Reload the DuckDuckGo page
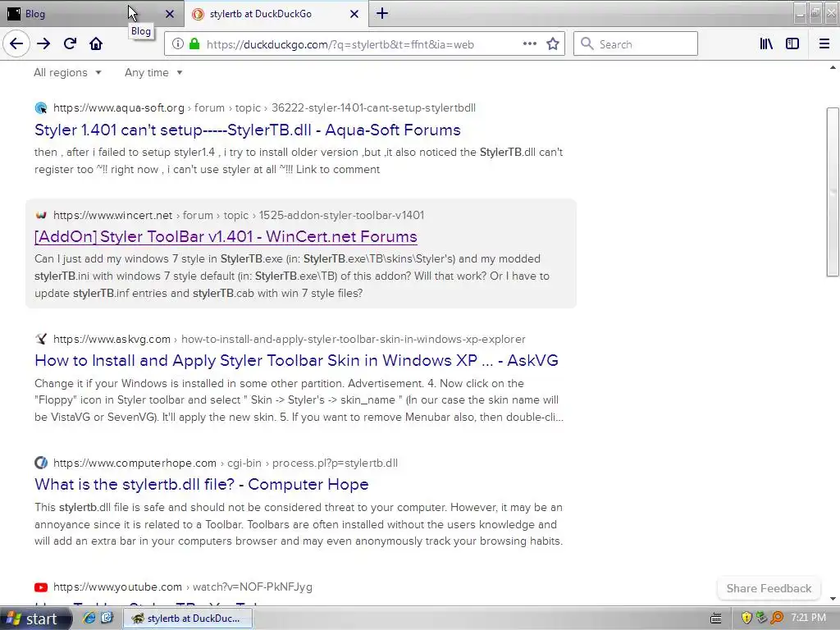Viewport: 840px width, 630px height. point(70,43)
